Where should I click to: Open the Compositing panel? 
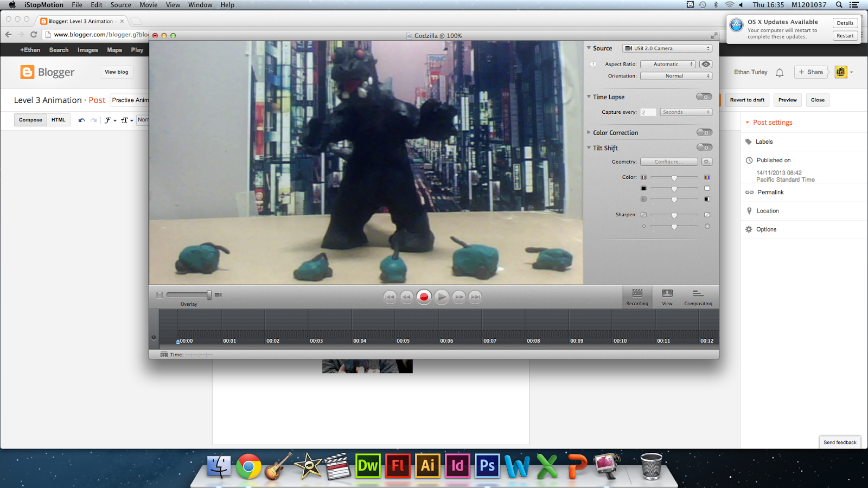click(x=698, y=297)
